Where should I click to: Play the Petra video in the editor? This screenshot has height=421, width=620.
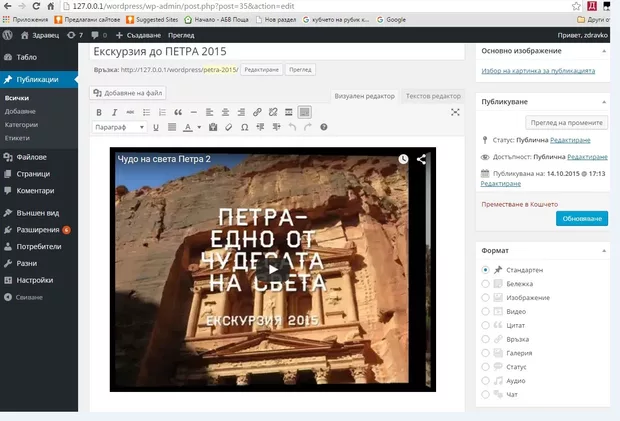[271, 270]
